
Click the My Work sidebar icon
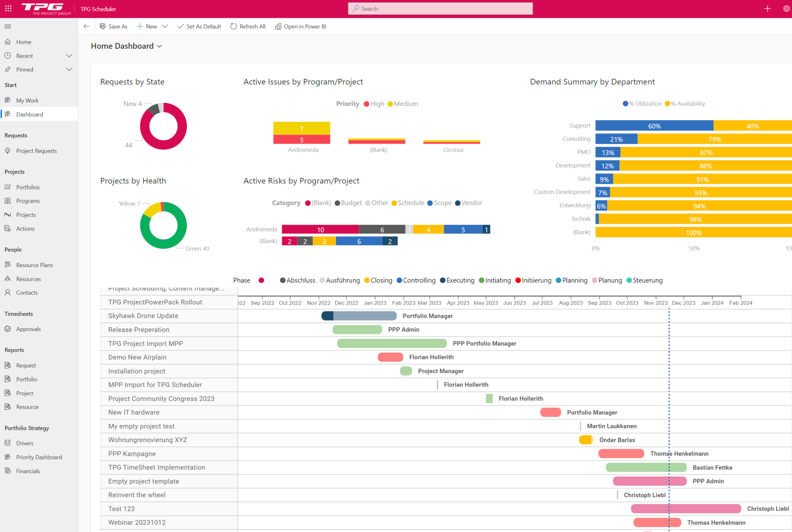(8, 100)
